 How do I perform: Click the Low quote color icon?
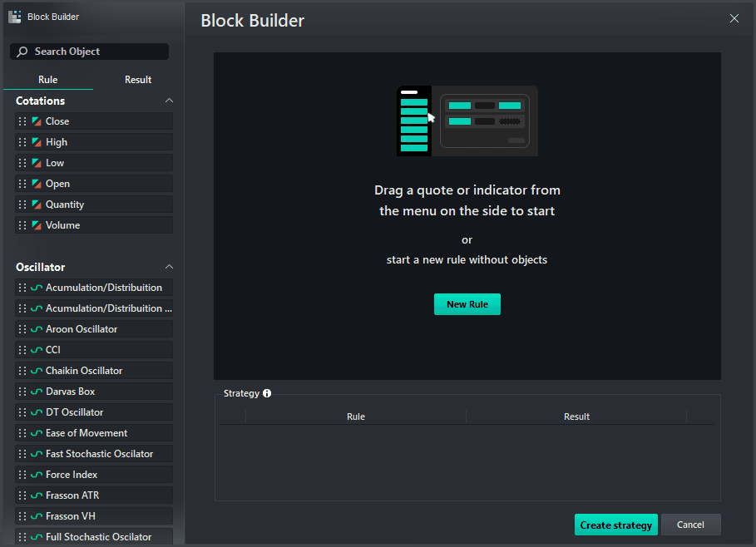click(37, 163)
